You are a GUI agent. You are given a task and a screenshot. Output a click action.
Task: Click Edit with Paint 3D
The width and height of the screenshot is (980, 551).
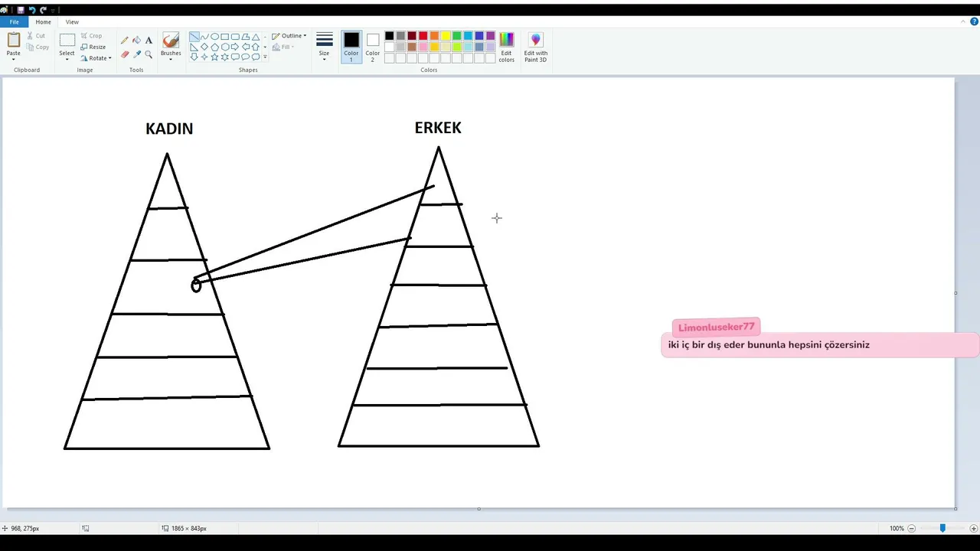pos(536,47)
